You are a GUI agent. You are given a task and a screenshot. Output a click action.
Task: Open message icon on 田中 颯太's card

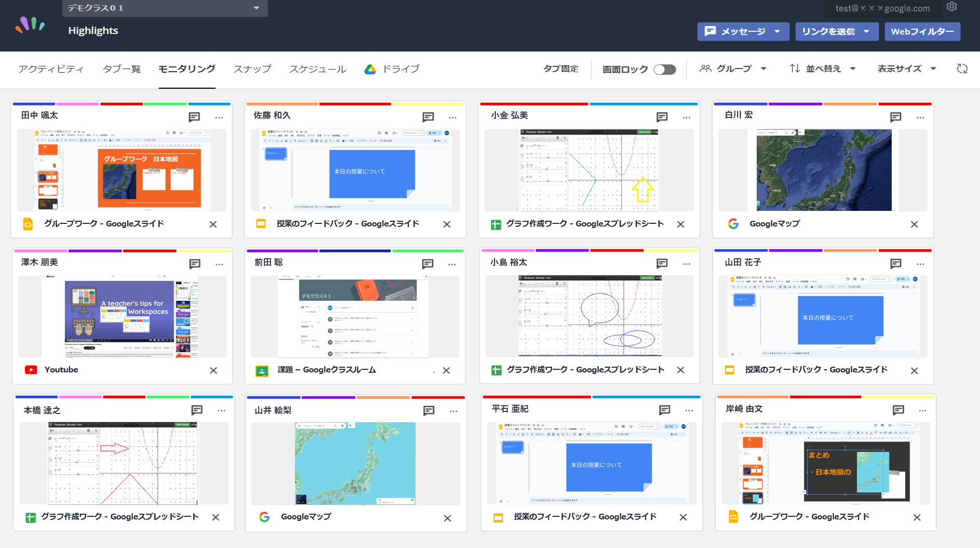pos(194,117)
